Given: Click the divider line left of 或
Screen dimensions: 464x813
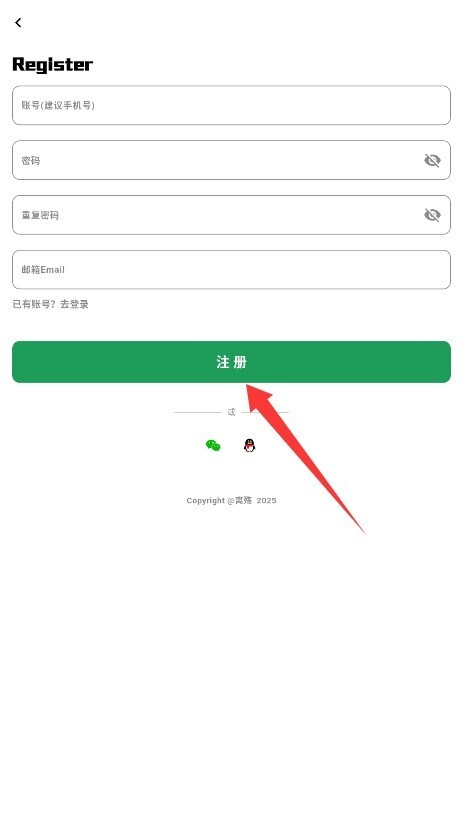Looking at the screenshot, I should (x=198, y=413).
